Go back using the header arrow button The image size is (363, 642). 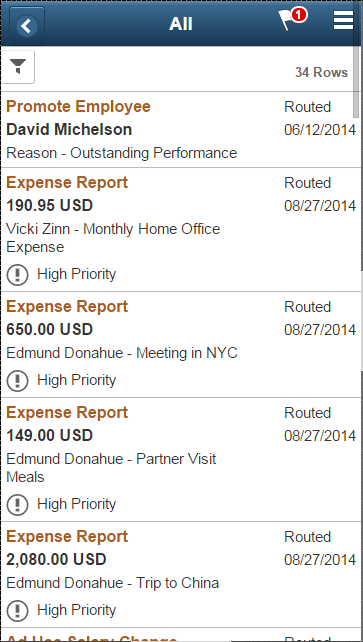[27, 26]
